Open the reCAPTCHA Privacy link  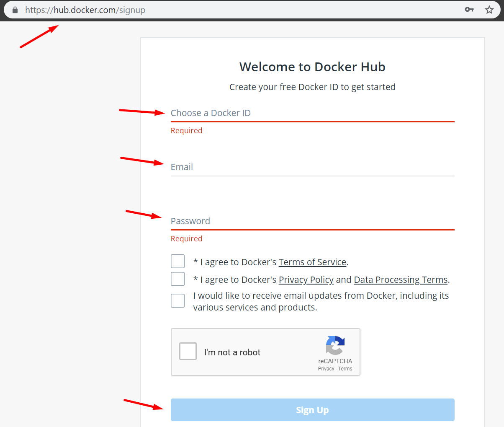[x=326, y=369]
